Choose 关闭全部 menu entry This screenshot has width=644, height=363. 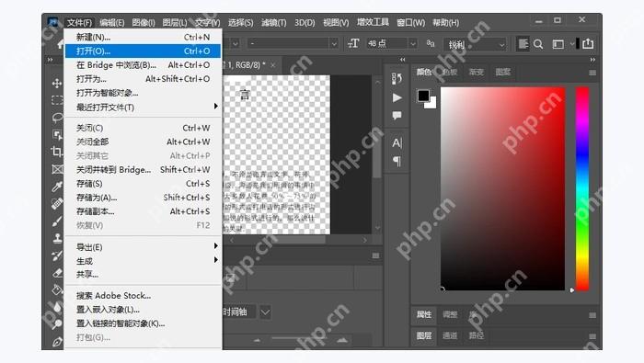(x=143, y=142)
